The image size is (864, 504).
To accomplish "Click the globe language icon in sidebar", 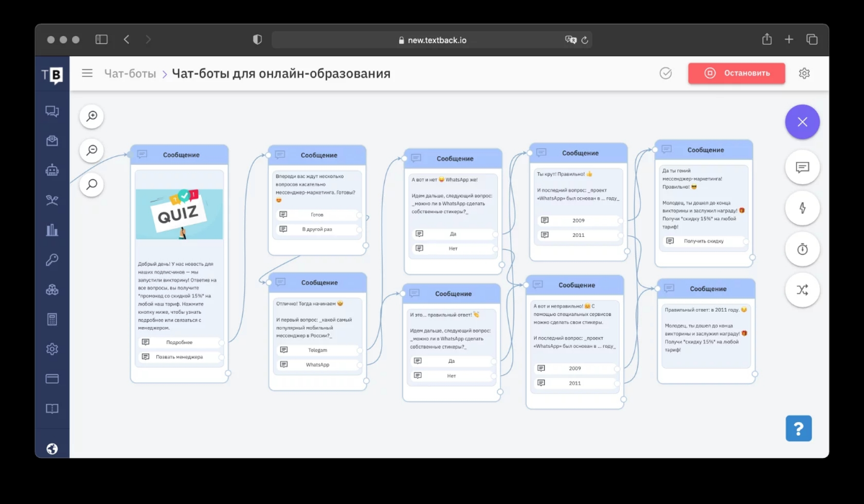I will pos(53,449).
